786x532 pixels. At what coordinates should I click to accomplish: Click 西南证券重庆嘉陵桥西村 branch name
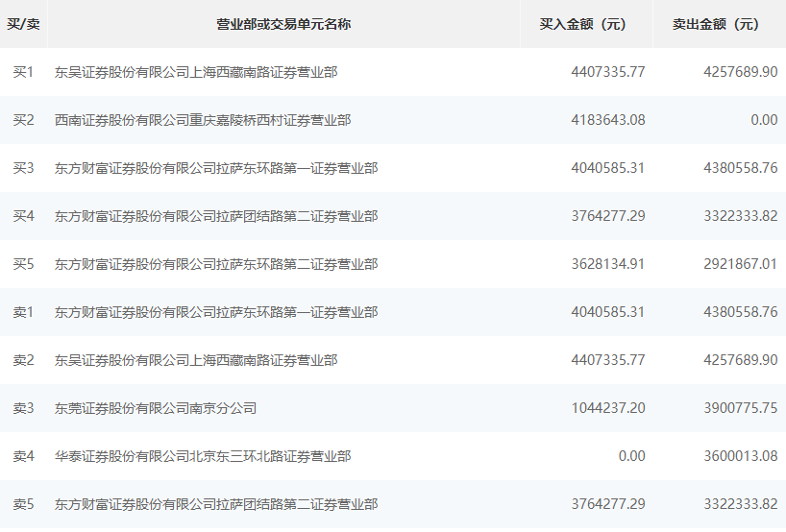click(x=203, y=120)
